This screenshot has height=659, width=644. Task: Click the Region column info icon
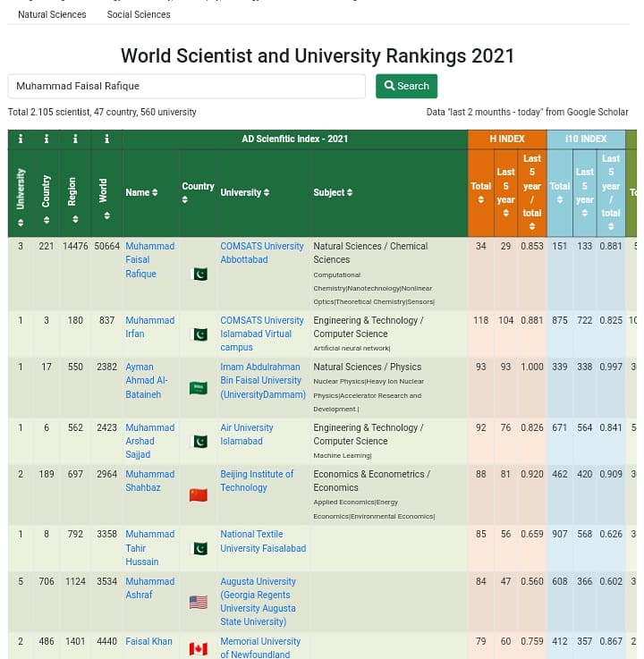[x=75, y=139]
